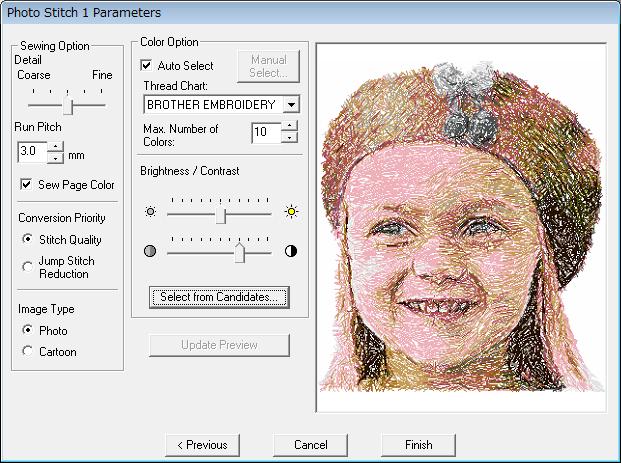This screenshot has height=463, width=621.
Task: Click the Image Type heading
Action: (x=46, y=309)
